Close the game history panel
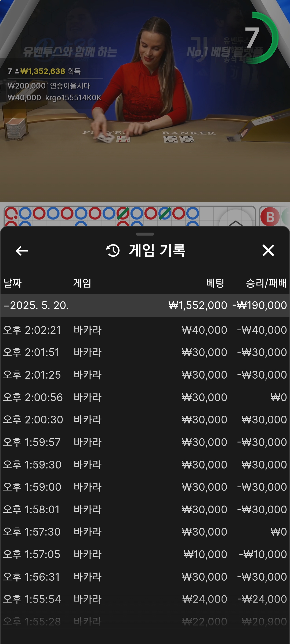Image resolution: width=290 pixels, height=644 pixels. (x=268, y=251)
